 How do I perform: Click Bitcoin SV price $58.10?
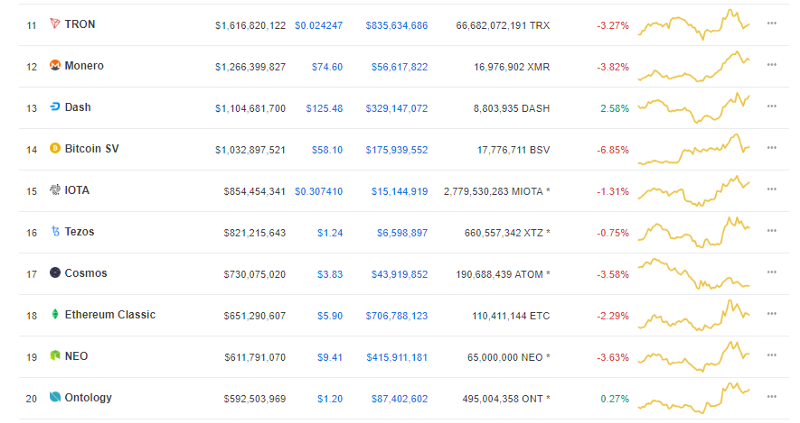pos(327,150)
